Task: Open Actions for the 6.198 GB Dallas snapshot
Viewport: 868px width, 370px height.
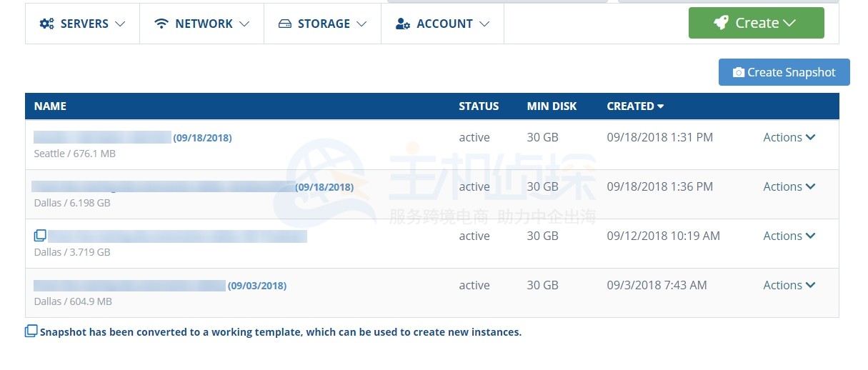Action: click(x=789, y=186)
